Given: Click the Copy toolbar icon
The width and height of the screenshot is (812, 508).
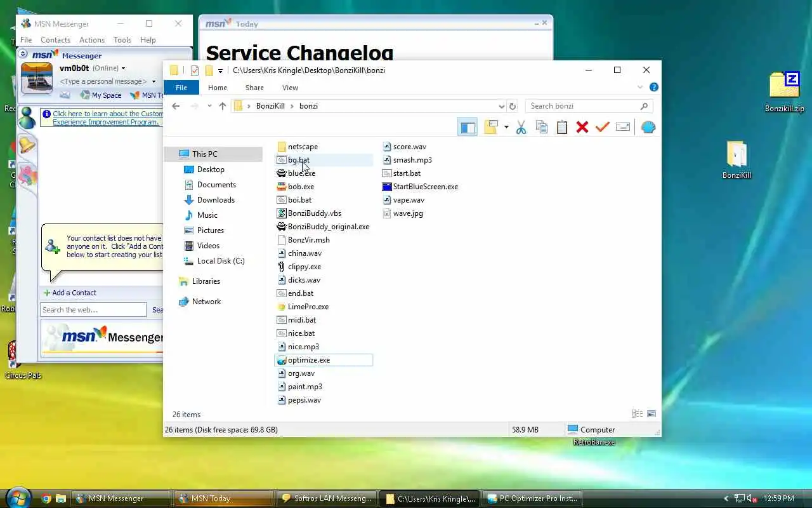Looking at the screenshot, I should pos(541,127).
